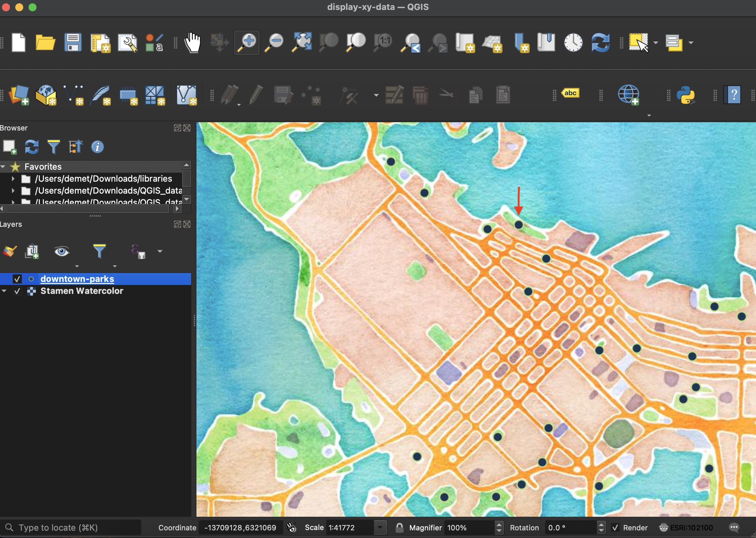
Task: Click New Map View icon
Action: point(465,43)
